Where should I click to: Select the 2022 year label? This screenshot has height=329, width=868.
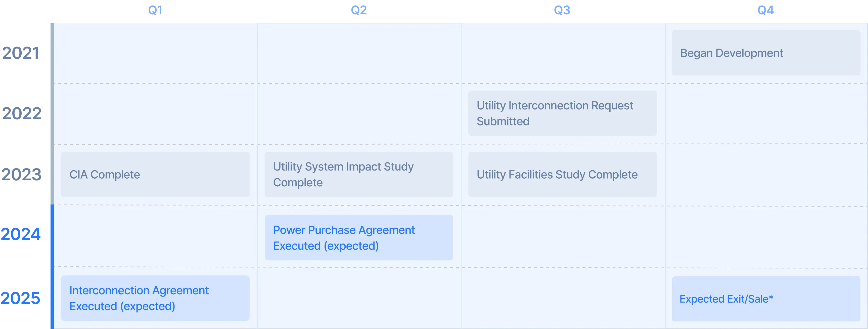[x=22, y=114]
